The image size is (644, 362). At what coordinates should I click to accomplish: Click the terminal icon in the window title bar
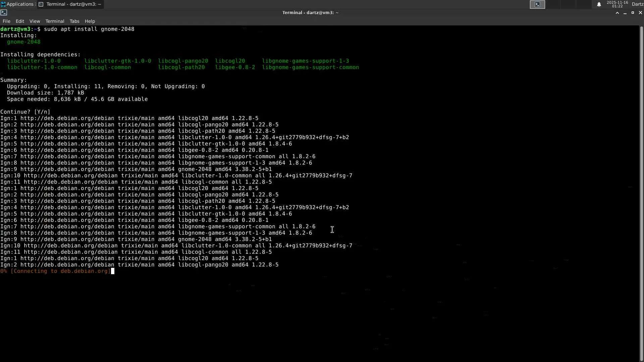coord(4,13)
